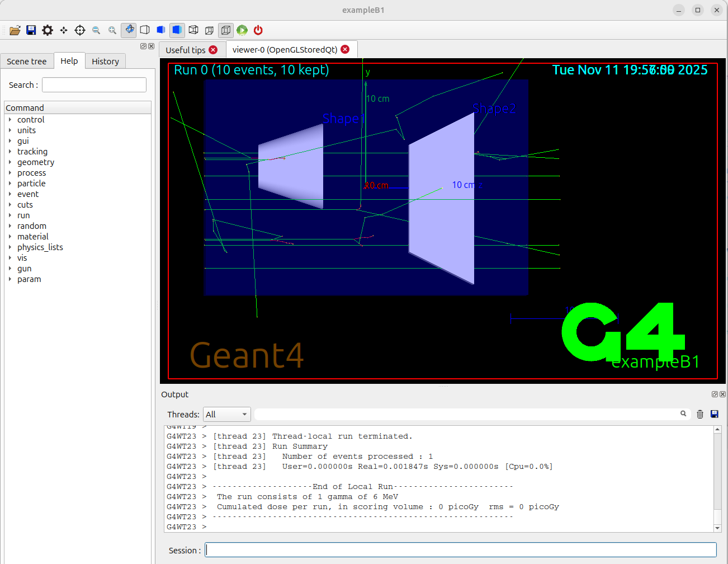Click the output scrollbar up arrow
This screenshot has width=728, height=564.
717,430
